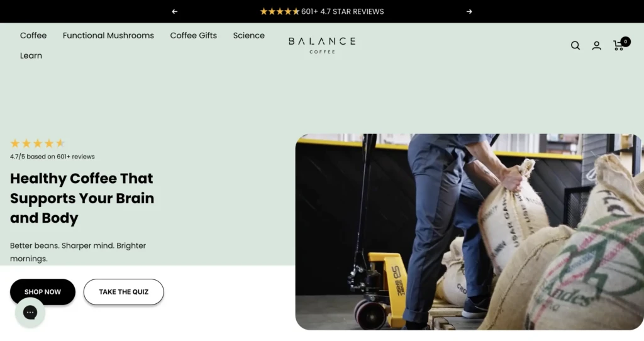The width and height of the screenshot is (644, 341).
Task: Click the Take The Quiz button
Action: tap(124, 292)
